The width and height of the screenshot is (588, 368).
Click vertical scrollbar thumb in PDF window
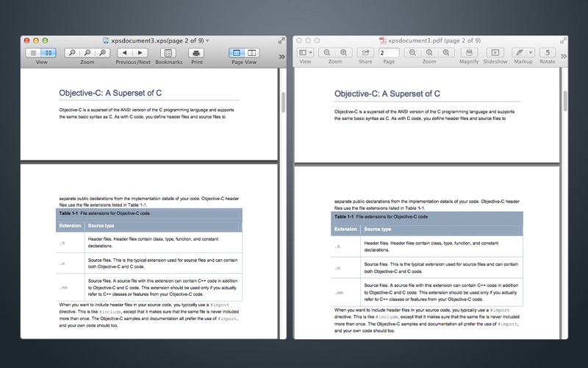[564, 101]
